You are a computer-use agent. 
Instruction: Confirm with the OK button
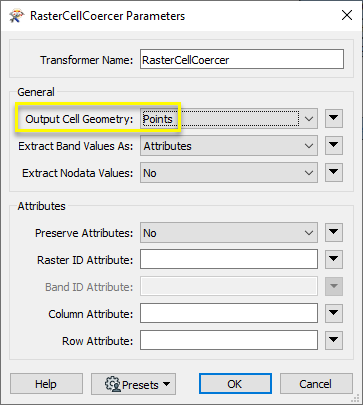tap(235, 384)
